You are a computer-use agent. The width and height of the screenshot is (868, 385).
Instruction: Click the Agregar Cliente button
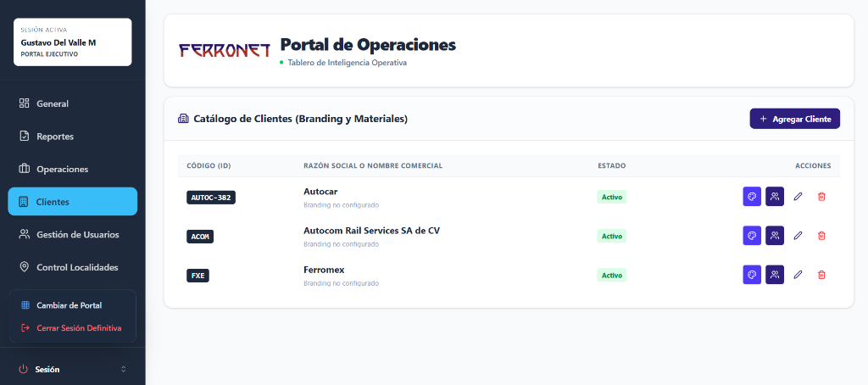point(795,119)
